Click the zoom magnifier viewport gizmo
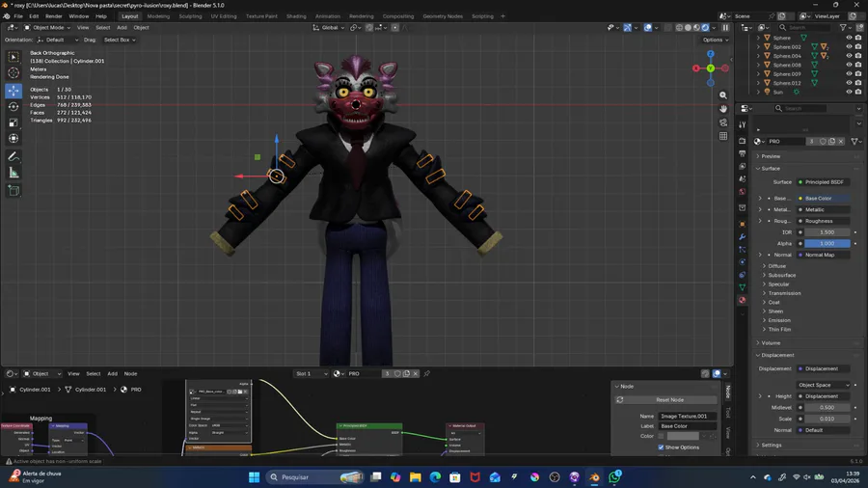 [x=723, y=95]
